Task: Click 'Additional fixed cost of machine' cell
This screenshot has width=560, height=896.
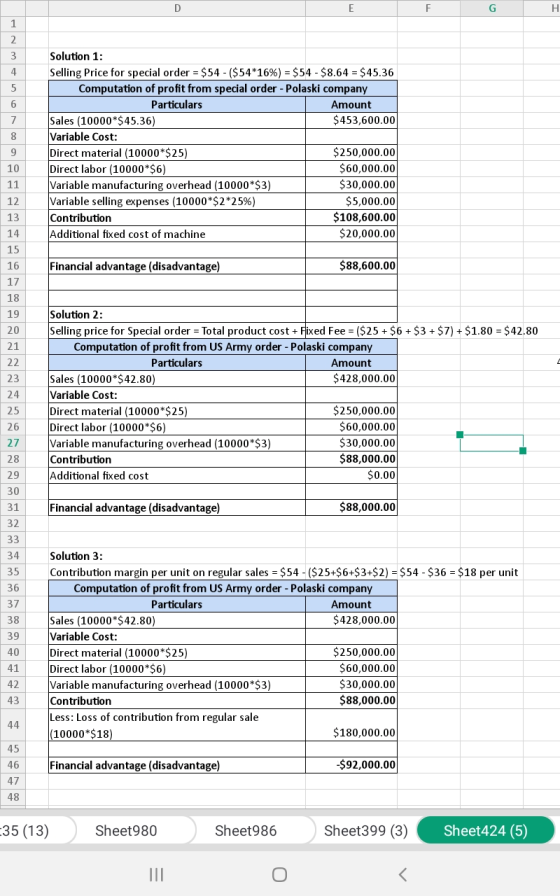Action: tap(177, 234)
